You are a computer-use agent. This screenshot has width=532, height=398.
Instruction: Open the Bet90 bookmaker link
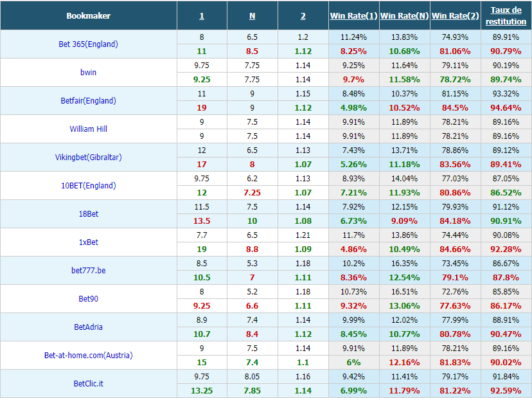88,299
